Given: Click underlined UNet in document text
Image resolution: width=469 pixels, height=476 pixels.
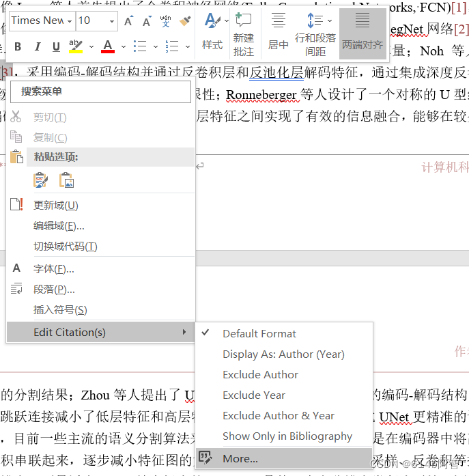Looking at the screenshot, I should click(x=394, y=417).
